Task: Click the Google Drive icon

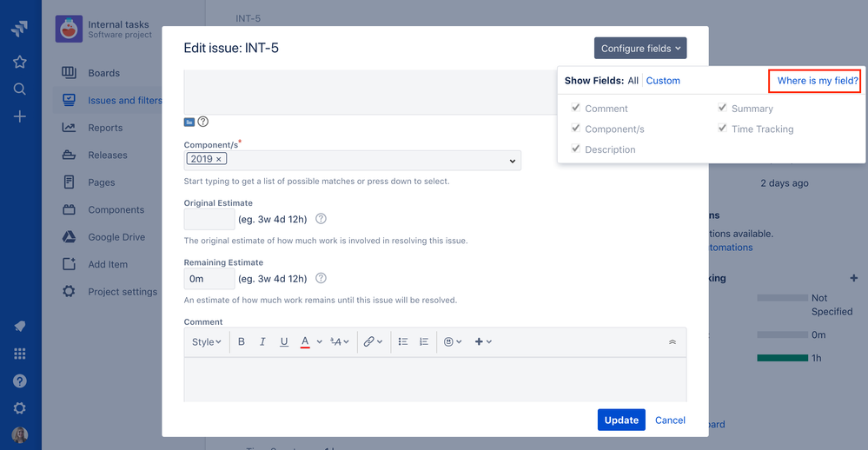Action: click(69, 237)
